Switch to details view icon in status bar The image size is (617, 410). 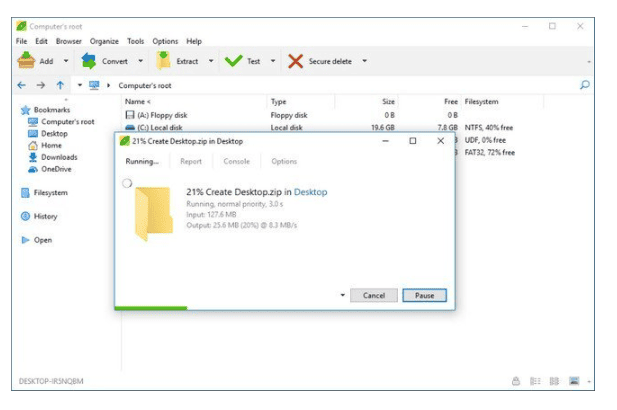(535, 381)
